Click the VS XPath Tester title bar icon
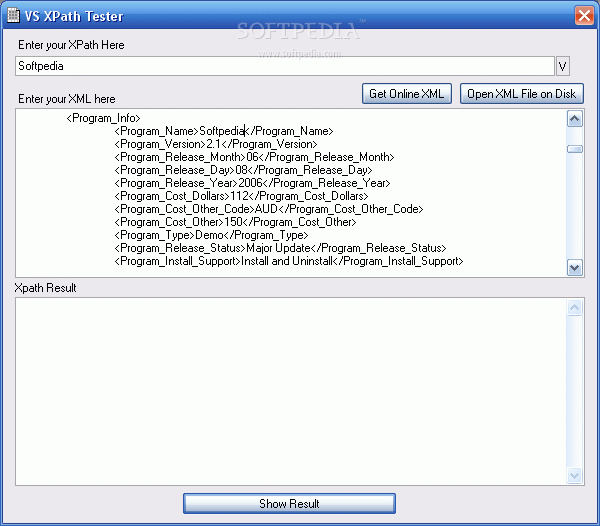 13,16
